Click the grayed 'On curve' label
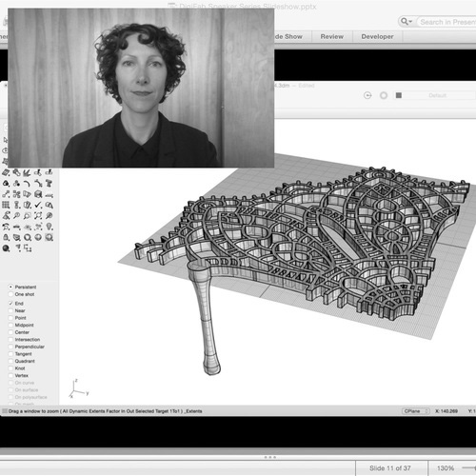Image resolution: width=476 pixels, height=476 pixels. [25, 383]
